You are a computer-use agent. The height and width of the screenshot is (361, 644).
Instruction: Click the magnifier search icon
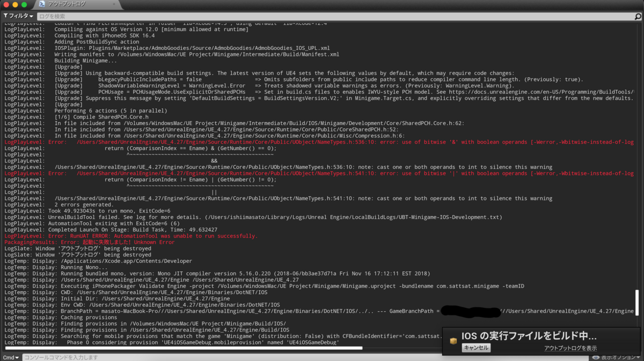[638, 16]
